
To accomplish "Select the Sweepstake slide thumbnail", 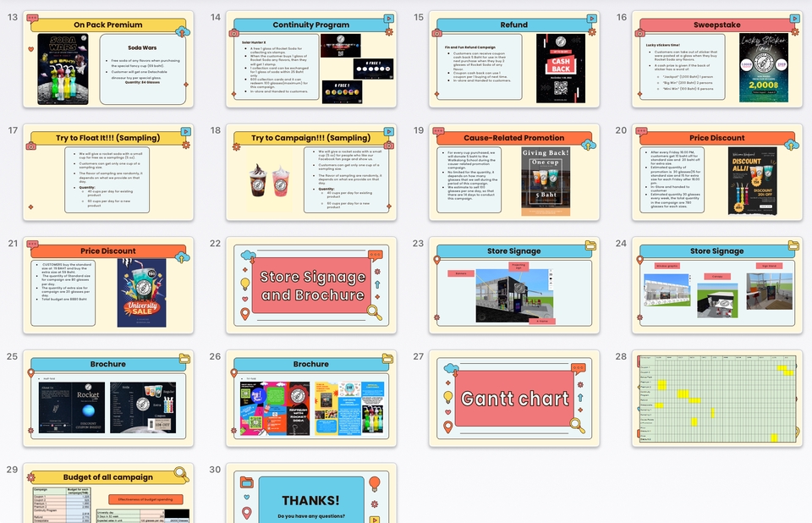I will point(717,59).
